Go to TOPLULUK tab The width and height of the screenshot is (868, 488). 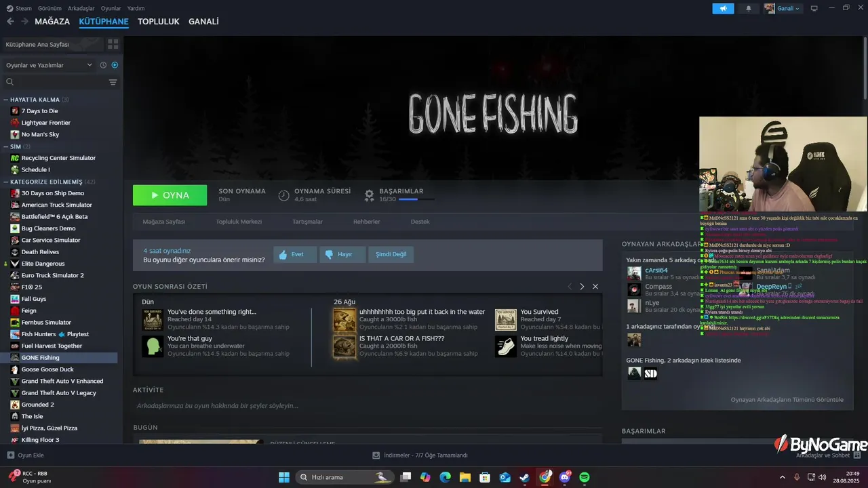point(158,22)
